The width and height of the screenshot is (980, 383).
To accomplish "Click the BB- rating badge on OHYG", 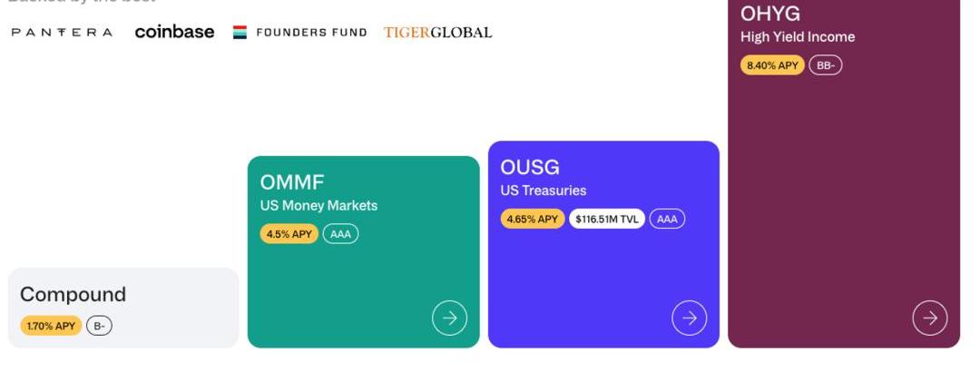I will (826, 65).
